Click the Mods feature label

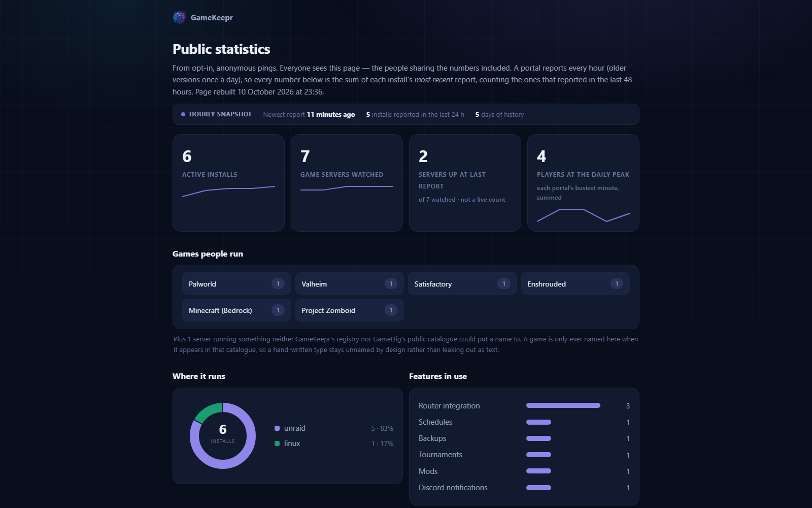coord(428,471)
